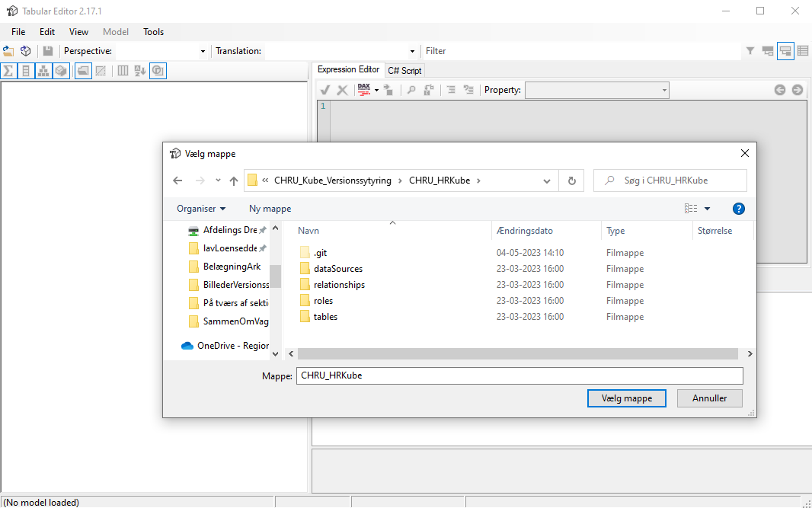Open recent locations dropdown in dialog
The image size is (812, 508).
pos(218,181)
